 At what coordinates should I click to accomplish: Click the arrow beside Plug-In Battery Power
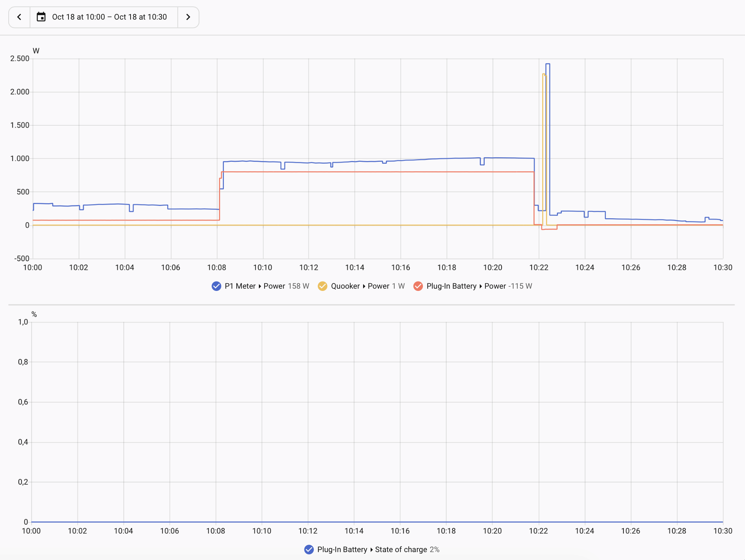pyautogui.click(x=480, y=286)
